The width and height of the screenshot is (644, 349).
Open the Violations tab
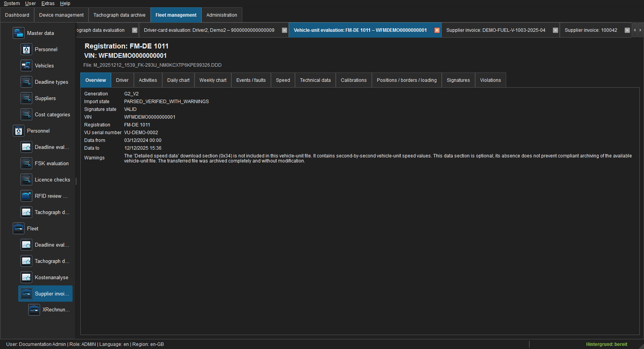tap(490, 80)
